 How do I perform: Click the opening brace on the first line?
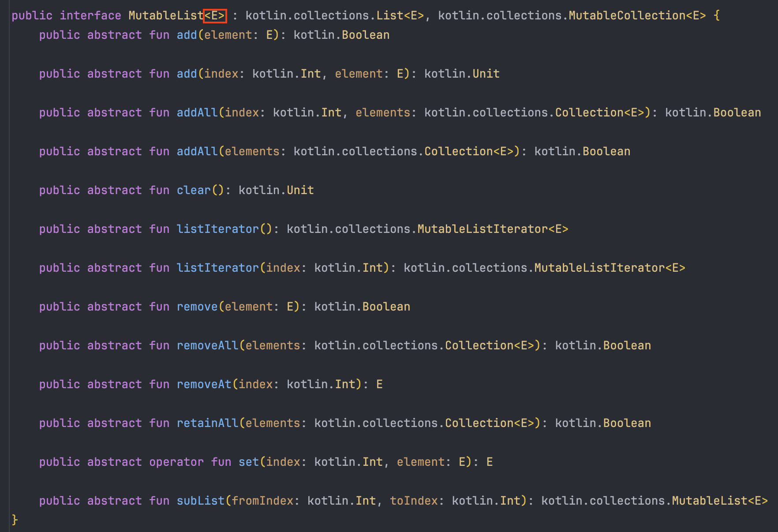pyautogui.click(x=717, y=15)
